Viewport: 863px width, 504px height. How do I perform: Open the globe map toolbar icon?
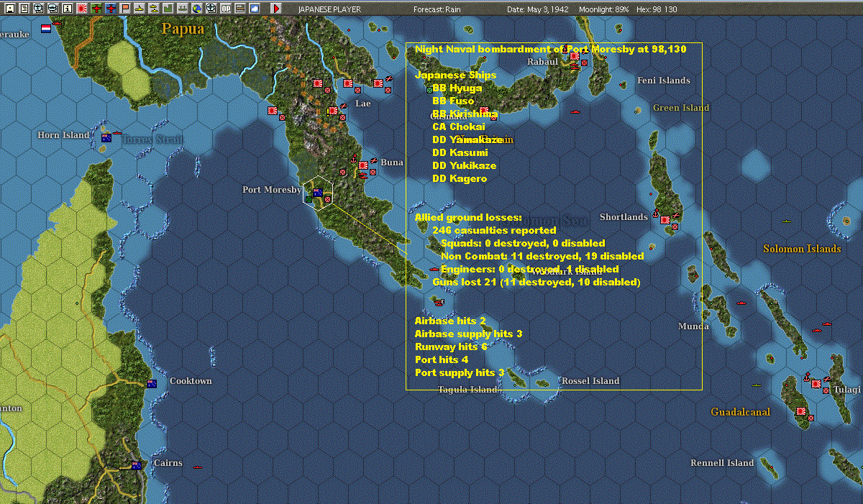196,9
